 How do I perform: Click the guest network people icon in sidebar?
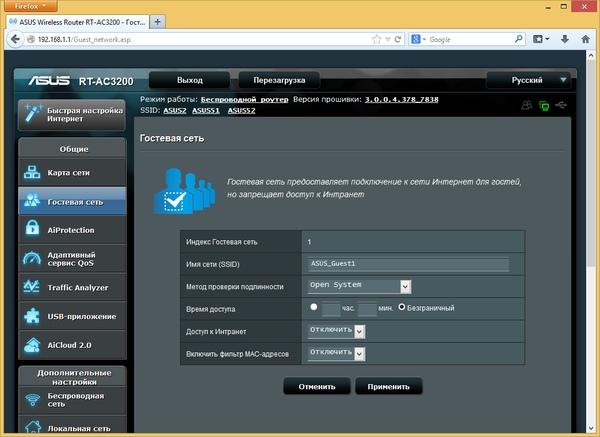click(32, 201)
